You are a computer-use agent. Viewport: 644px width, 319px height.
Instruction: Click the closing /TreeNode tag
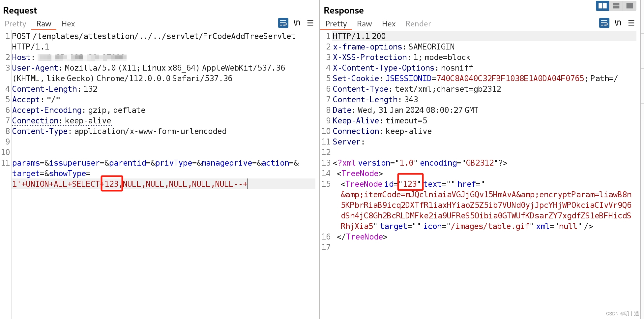(362, 237)
